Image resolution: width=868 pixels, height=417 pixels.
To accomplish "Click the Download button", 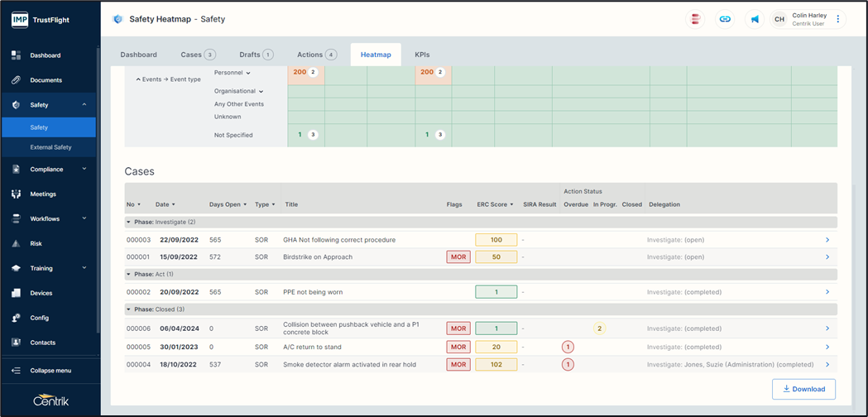I will (x=803, y=389).
